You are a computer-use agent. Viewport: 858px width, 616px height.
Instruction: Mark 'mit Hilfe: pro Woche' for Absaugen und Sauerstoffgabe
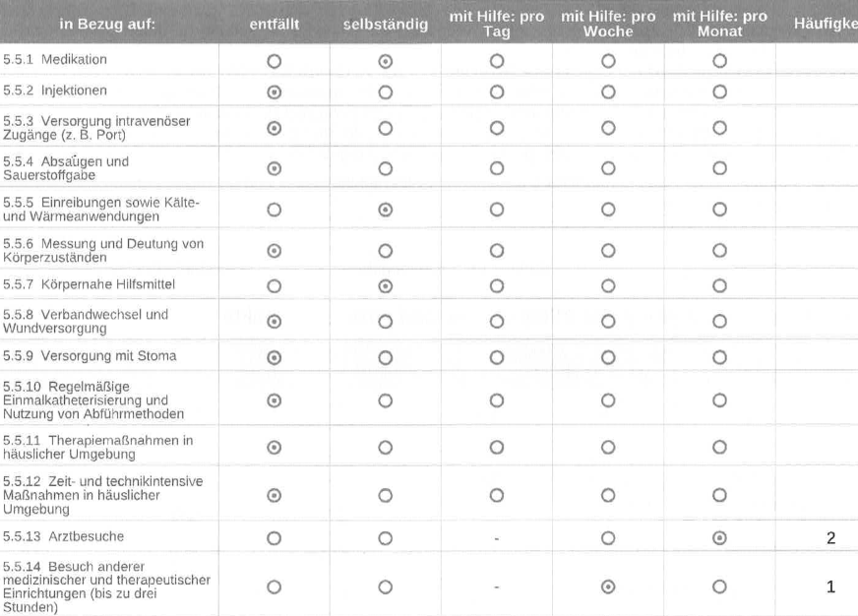point(608,168)
